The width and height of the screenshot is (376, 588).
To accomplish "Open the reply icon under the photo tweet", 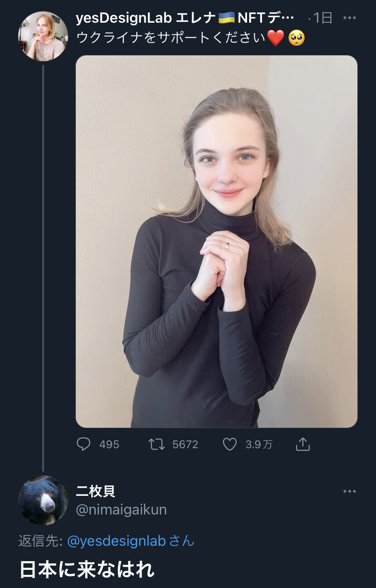I will (84, 444).
